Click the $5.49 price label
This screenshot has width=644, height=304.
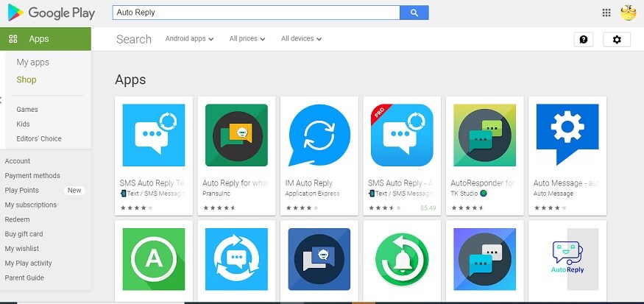pyautogui.click(x=428, y=208)
